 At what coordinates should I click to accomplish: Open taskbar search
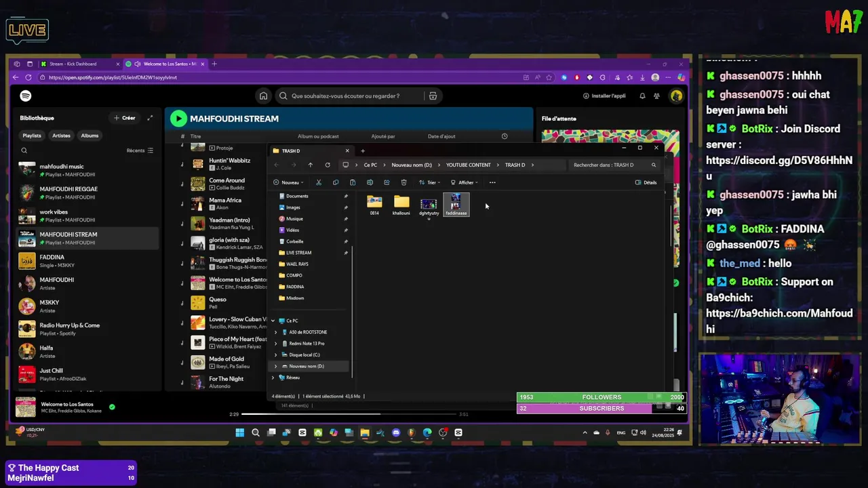click(x=256, y=432)
